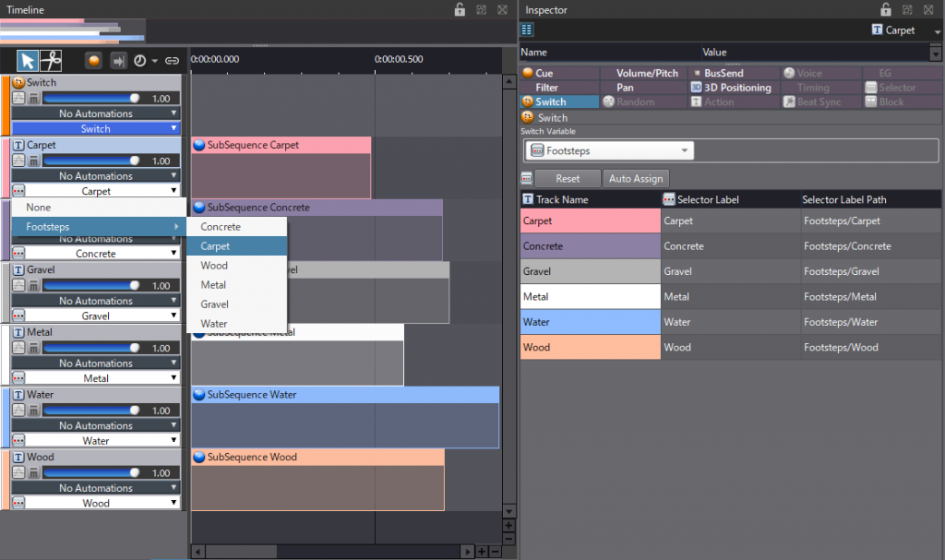Image resolution: width=945 pixels, height=560 pixels.
Task: Open the clock icon's dropdown arrow in the toolbar
Action: tap(154, 59)
